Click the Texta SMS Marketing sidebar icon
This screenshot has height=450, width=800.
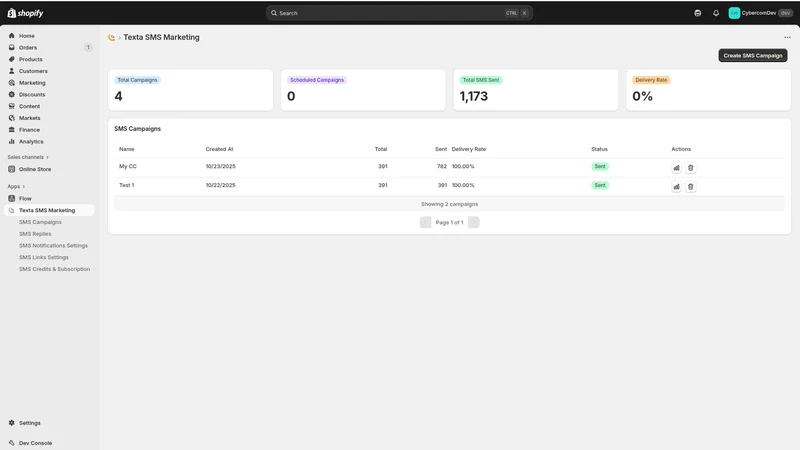point(12,210)
